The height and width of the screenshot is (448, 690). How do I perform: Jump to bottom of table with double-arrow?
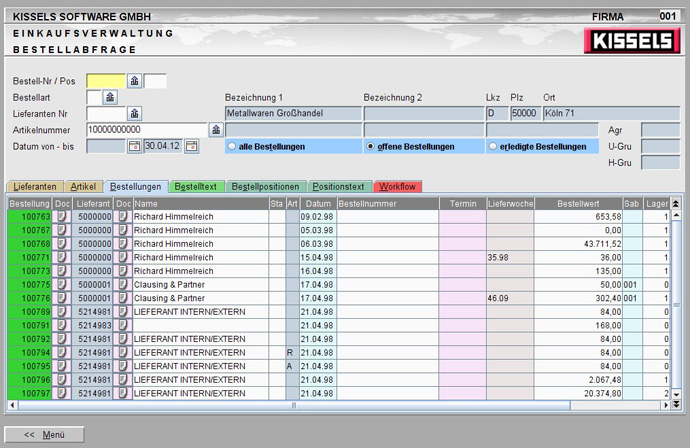(x=676, y=405)
